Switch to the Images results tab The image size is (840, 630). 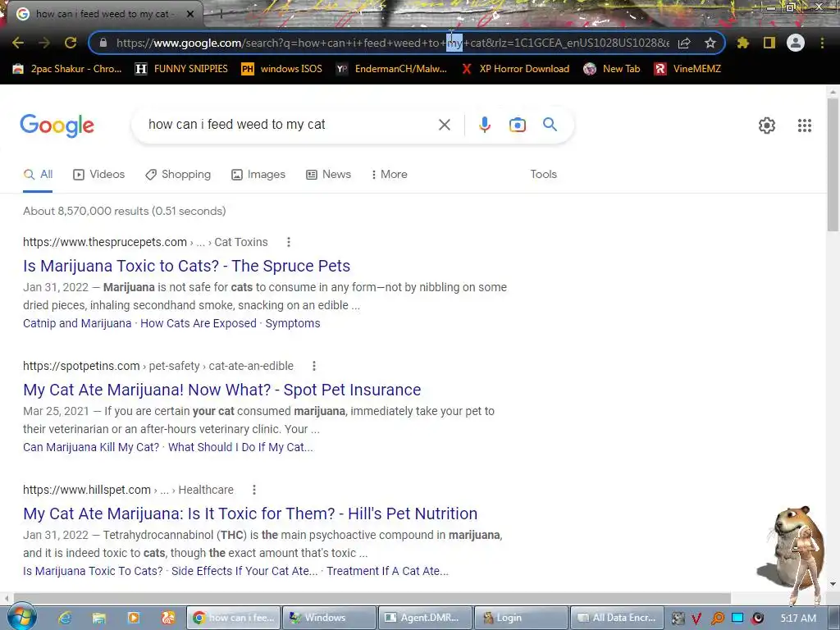pyautogui.click(x=258, y=174)
